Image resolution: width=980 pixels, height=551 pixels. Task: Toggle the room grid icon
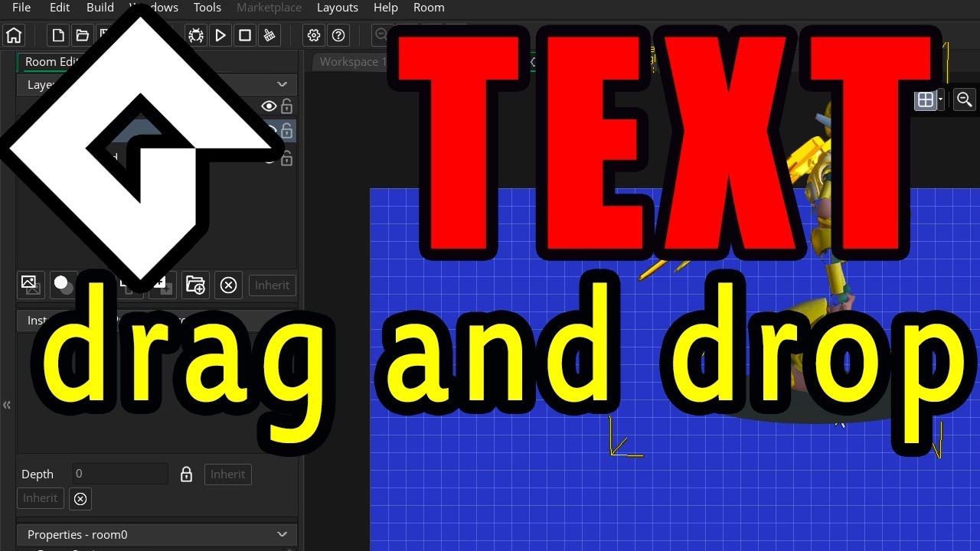click(x=926, y=99)
